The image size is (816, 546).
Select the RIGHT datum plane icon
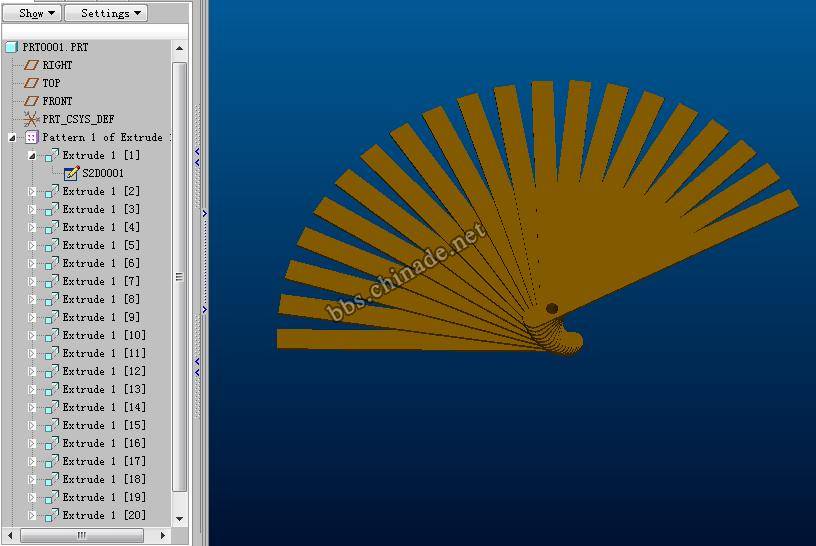coord(31,65)
